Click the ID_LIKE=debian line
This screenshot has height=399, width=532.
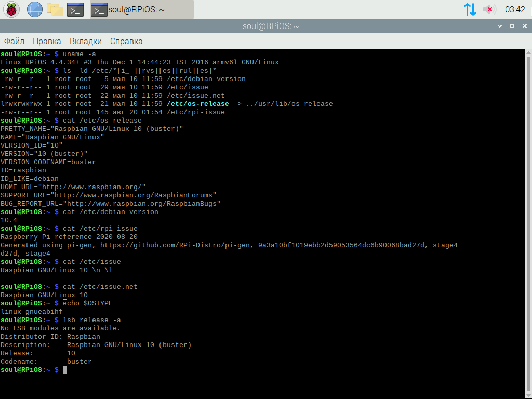[x=30, y=179]
